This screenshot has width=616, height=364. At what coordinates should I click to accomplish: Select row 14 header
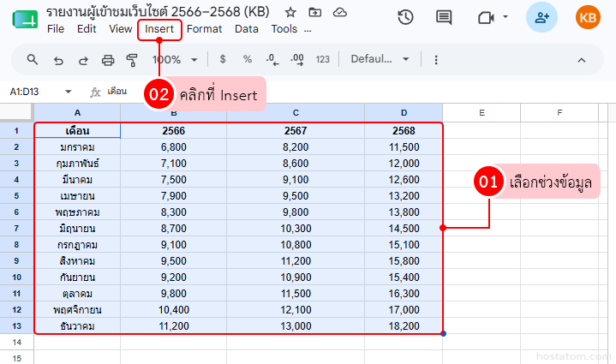pos(16,342)
